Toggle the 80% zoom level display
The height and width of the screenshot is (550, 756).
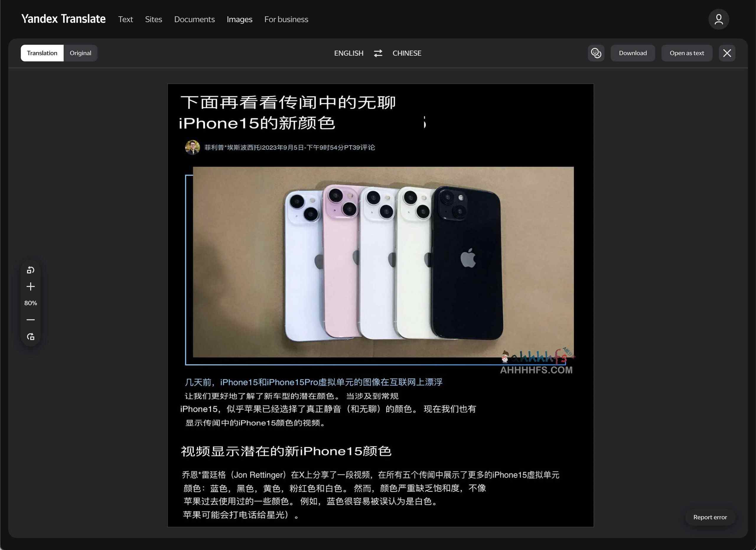click(30, 303)
